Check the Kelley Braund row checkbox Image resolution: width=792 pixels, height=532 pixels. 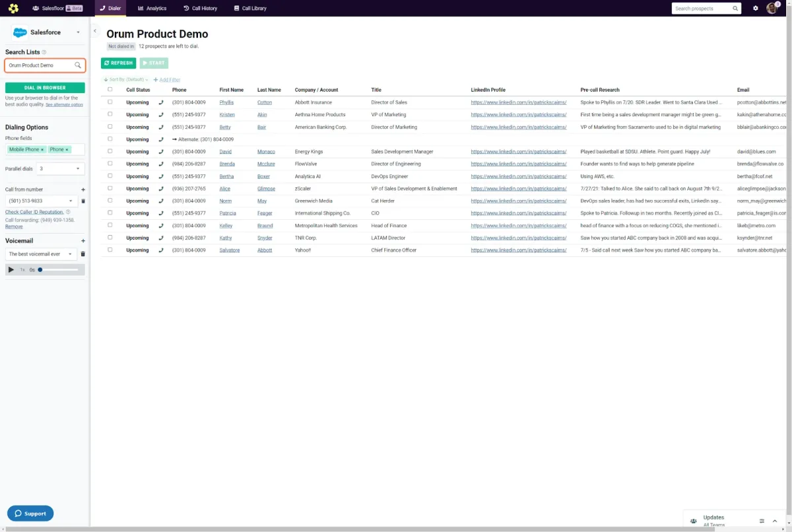point(110,225)
